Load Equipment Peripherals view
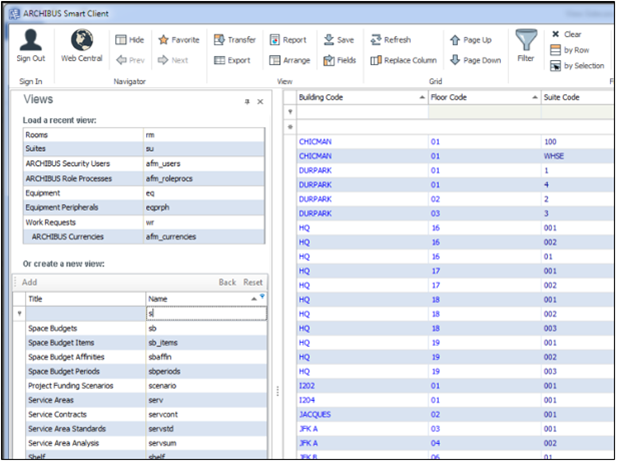618x461 pixels. [144, 207]
